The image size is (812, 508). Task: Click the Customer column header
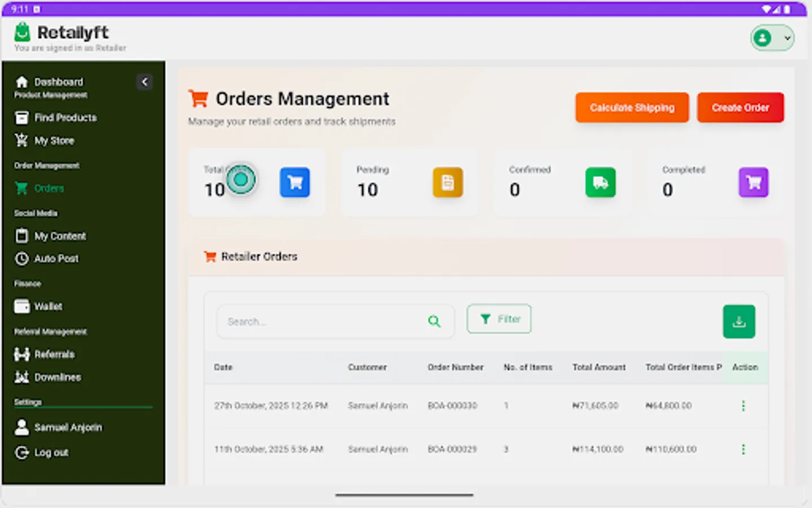pyautogui.click(x=367, y=367)
